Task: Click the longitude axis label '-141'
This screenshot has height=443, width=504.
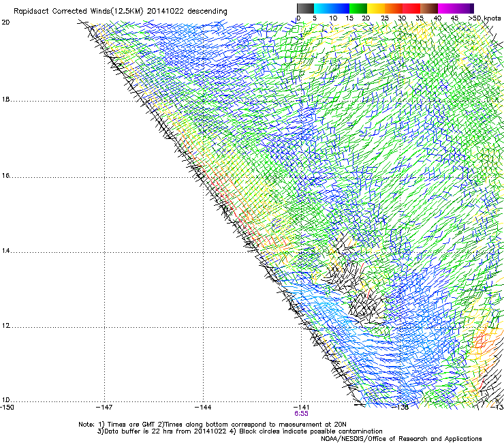Action: pyautogui.click(x=301, y=408)
